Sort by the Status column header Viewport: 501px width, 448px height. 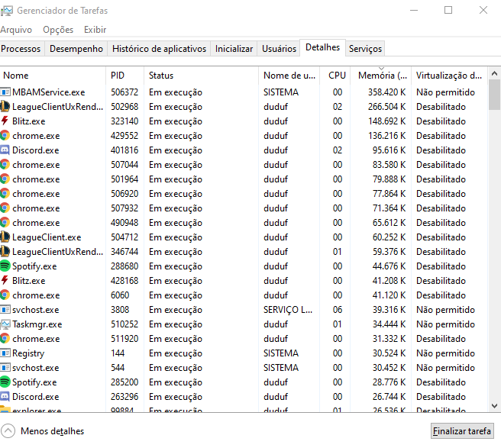[x=202, y=76]
